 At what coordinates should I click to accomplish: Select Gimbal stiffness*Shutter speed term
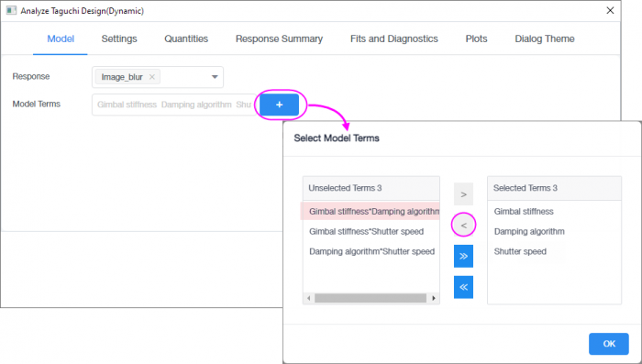tap(367, 231)
